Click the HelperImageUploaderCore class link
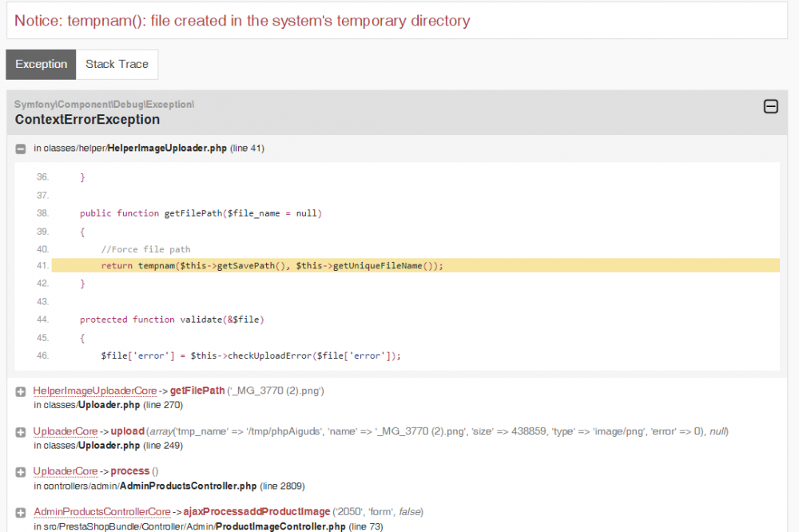 pos(94,391)
